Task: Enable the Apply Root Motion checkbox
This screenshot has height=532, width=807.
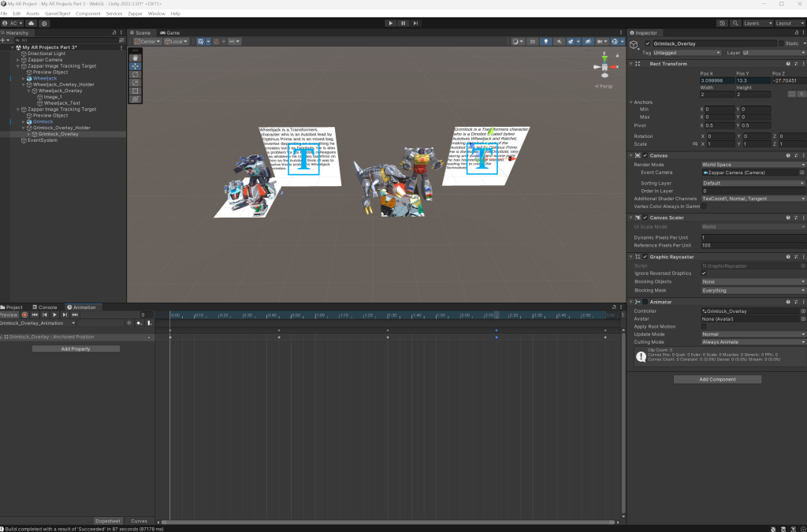Action: pyautogui.click(x=704, y=326)
